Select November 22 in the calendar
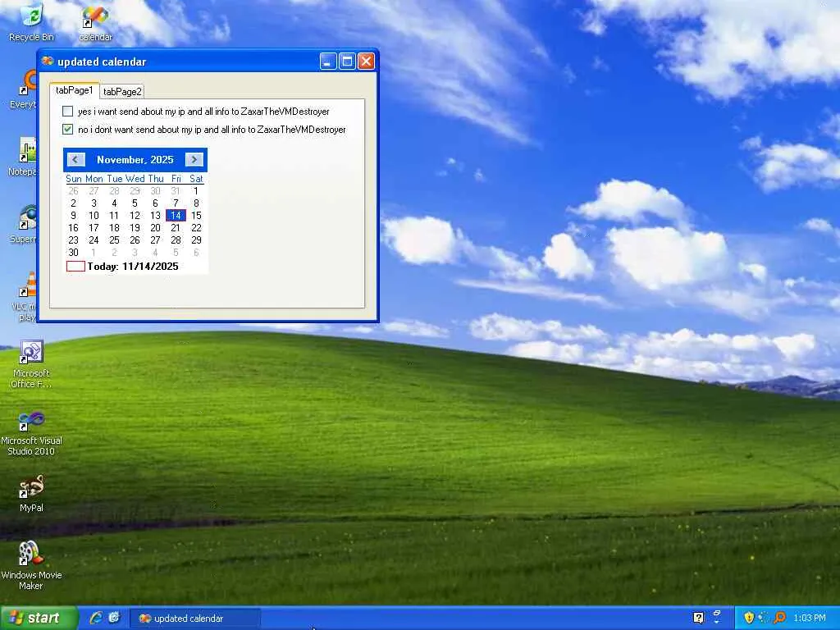The width and height of the screenshot is (840, 630). click(x=196, y=228)
